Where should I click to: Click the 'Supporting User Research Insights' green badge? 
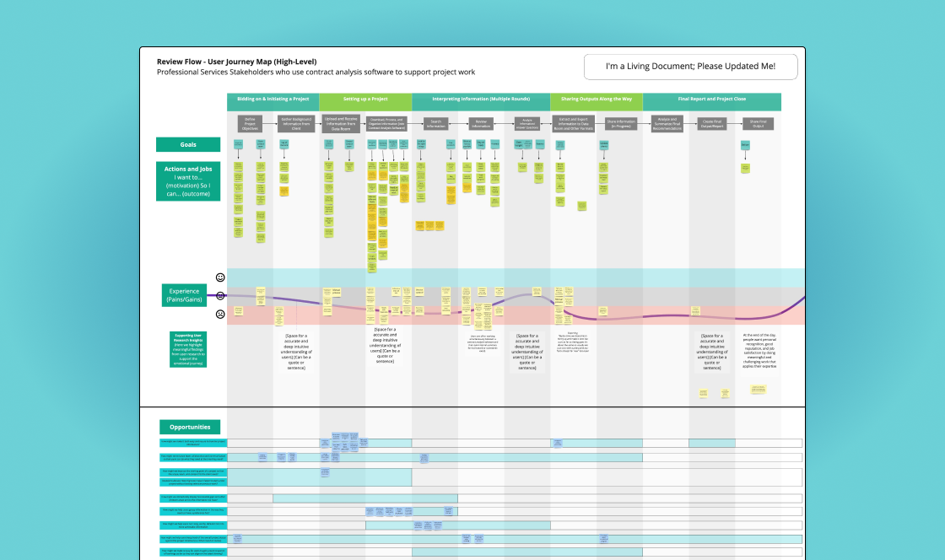click(187, 348)
